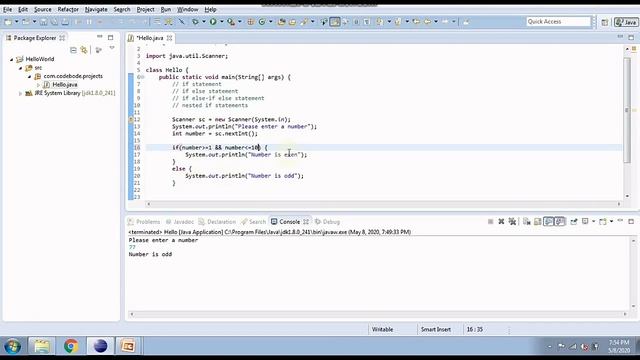Expand the JRE System Library node
This screenshot has height=360, width=640.
[x=20, y=93]
